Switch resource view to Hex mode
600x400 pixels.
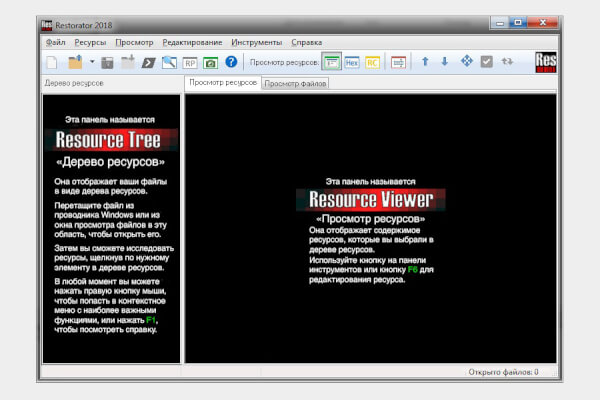[x=352, y=62]
